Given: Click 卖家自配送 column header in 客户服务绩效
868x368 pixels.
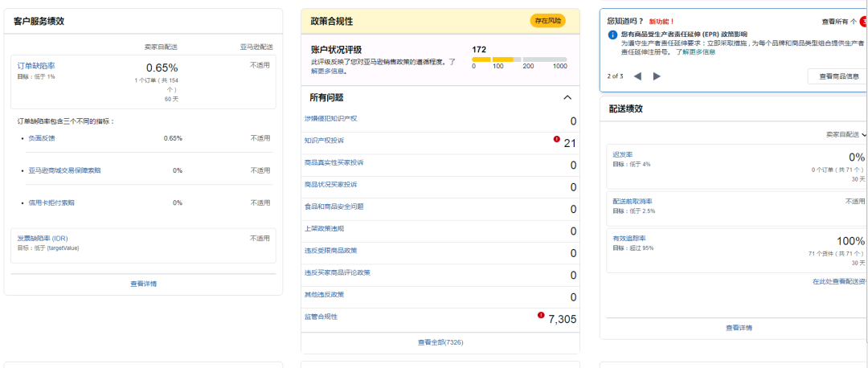Looking at the screenshot, I should (161, 47).
